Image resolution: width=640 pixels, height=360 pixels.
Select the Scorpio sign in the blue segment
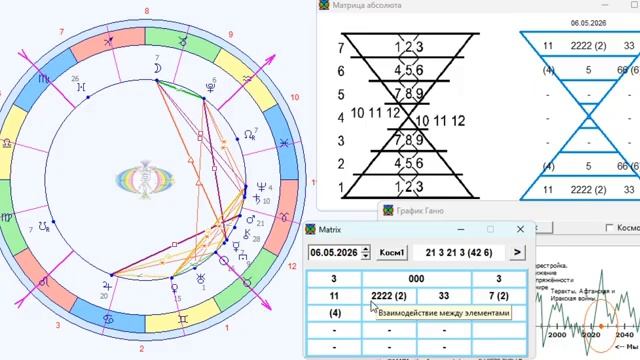44,78
